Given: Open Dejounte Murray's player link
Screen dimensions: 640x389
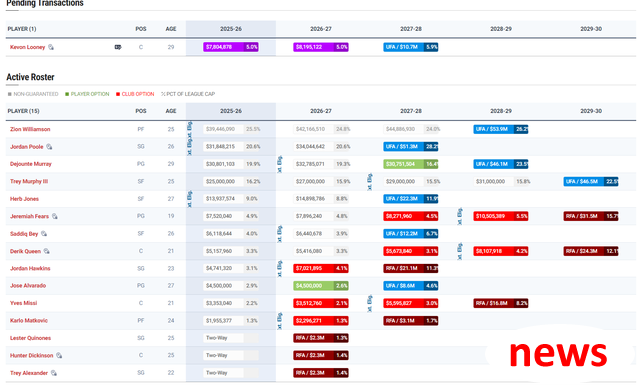Looking at the screenshot, I should (31, 164).
